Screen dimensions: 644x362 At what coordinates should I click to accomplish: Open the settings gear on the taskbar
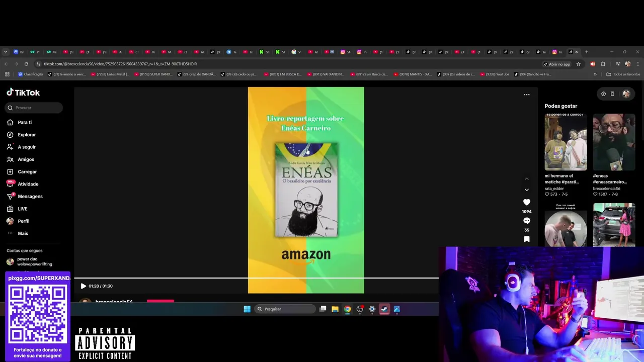pos(372,309)
